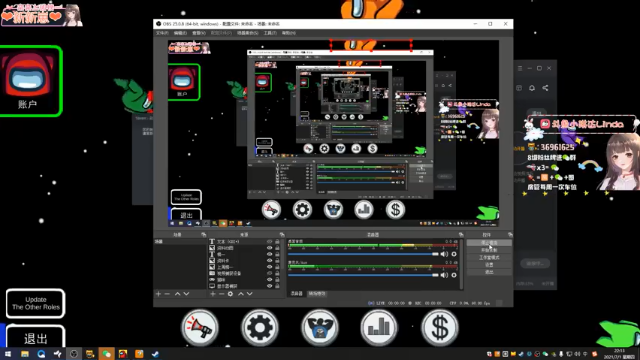Hide the last source via eye icon
The width and height of the screenshot is (640, 360).
(269, 286)
